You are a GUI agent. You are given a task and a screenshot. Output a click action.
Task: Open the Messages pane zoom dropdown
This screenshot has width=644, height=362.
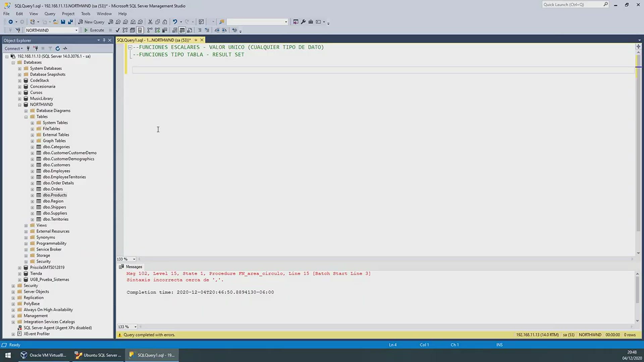point(136,327)
